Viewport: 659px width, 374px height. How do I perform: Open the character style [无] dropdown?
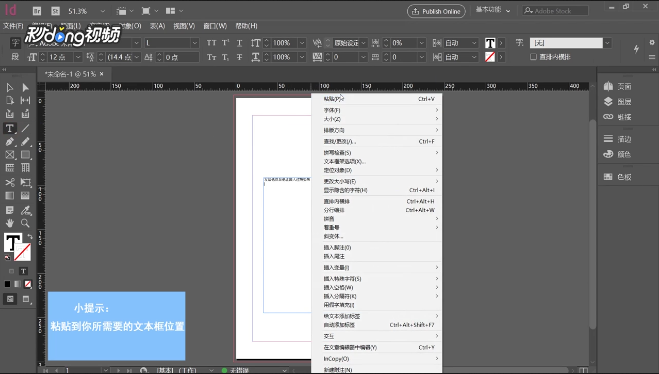[607, 43]
